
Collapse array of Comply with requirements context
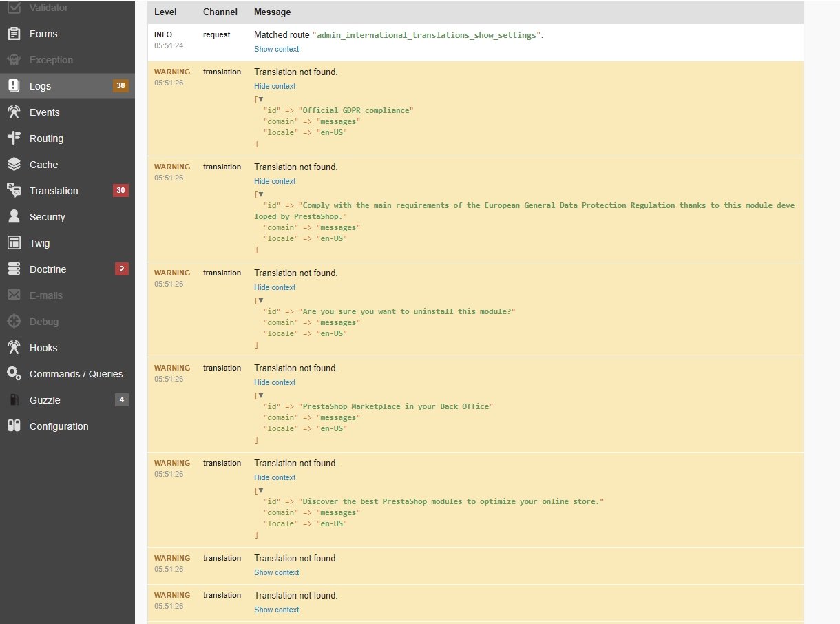point(261,194)
